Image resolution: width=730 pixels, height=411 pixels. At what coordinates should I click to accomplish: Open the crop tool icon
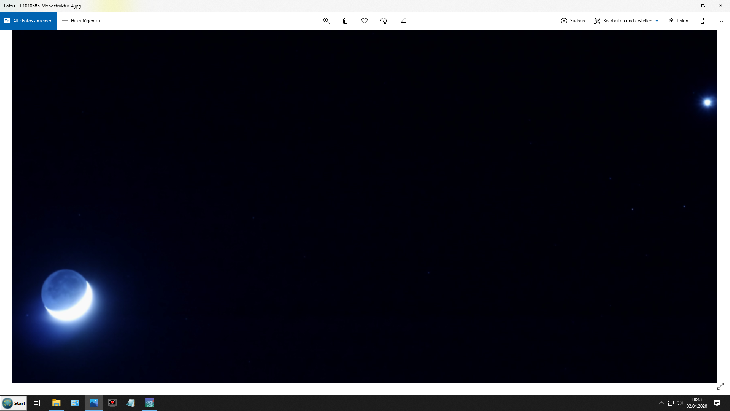[403, 20]
